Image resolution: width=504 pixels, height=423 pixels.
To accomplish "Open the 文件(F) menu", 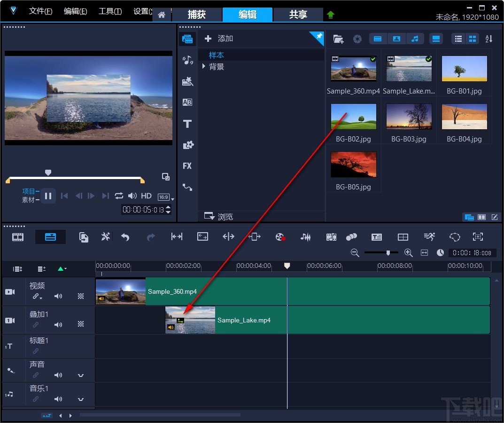I will 40,11.
